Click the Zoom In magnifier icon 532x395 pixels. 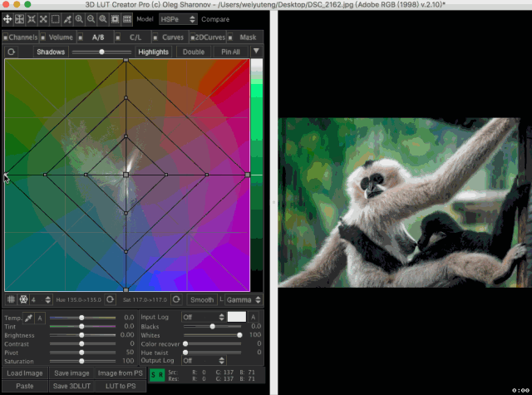(79, 19)
